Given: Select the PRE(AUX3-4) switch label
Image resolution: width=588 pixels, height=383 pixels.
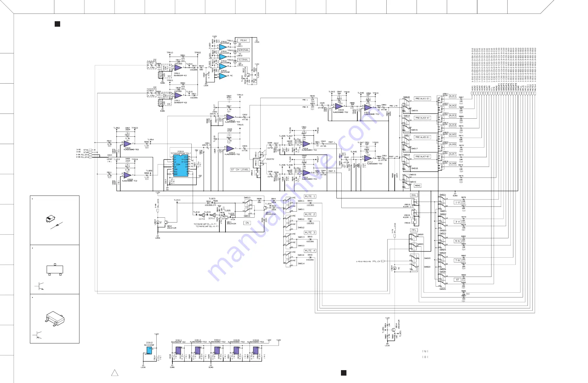Looking at the screenshot, I should click(422, 118).
